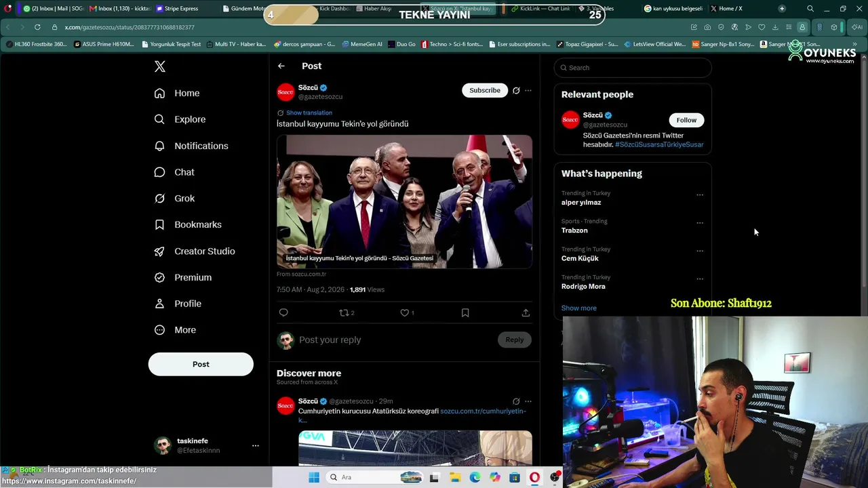Open the Premium page icon

[x=159, y=277]
